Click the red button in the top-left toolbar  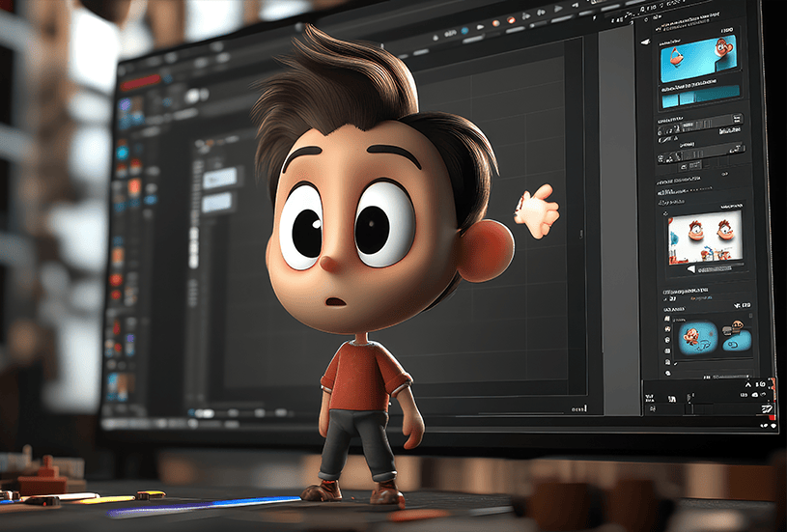pos(142,84)
